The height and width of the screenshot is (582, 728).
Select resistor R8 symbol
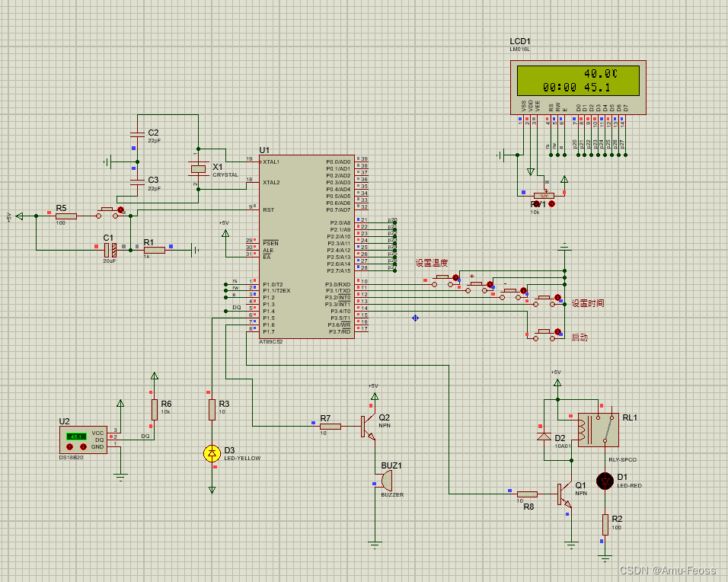point(527,494)
